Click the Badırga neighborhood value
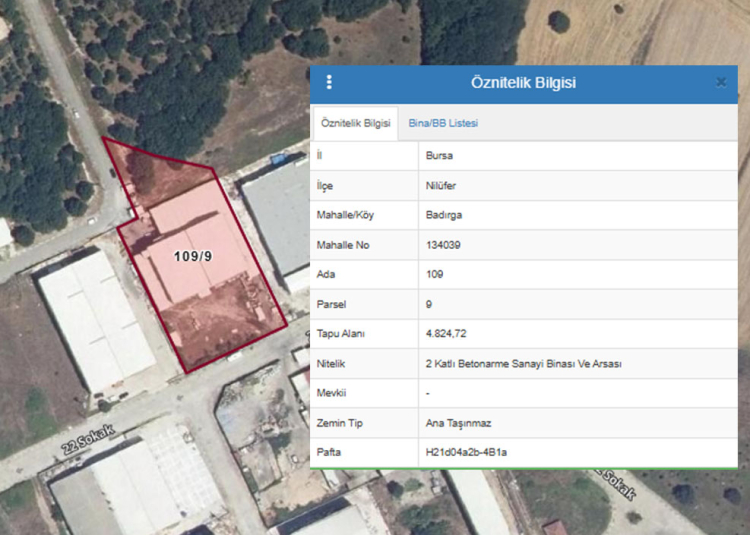 [443, 215]
